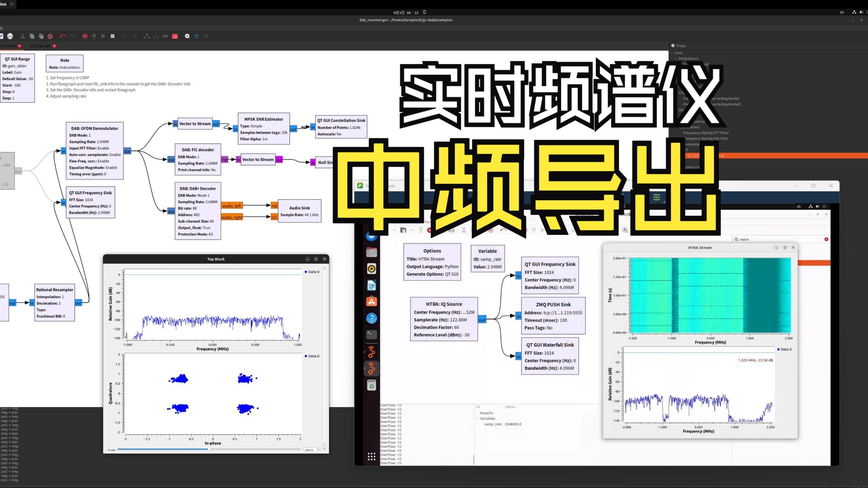
Task: Collapse the Modulators subcategory
Action: point(676,59)
